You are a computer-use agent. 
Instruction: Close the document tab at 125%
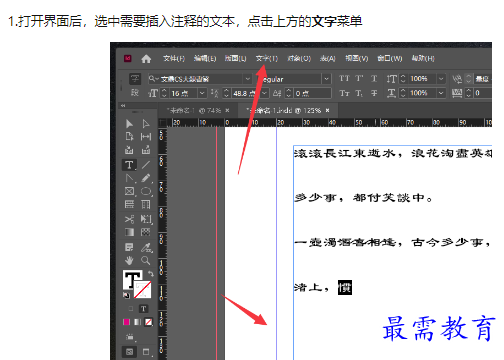point(328,110)
